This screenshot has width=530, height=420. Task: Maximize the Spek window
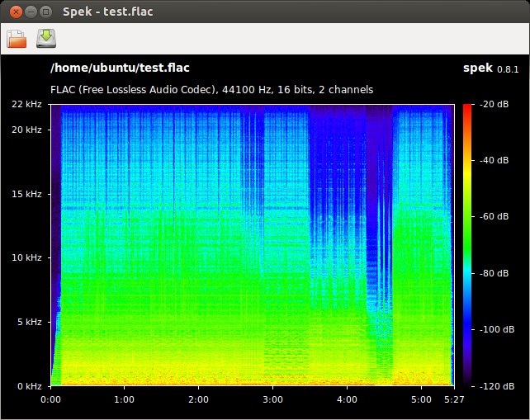45,12
